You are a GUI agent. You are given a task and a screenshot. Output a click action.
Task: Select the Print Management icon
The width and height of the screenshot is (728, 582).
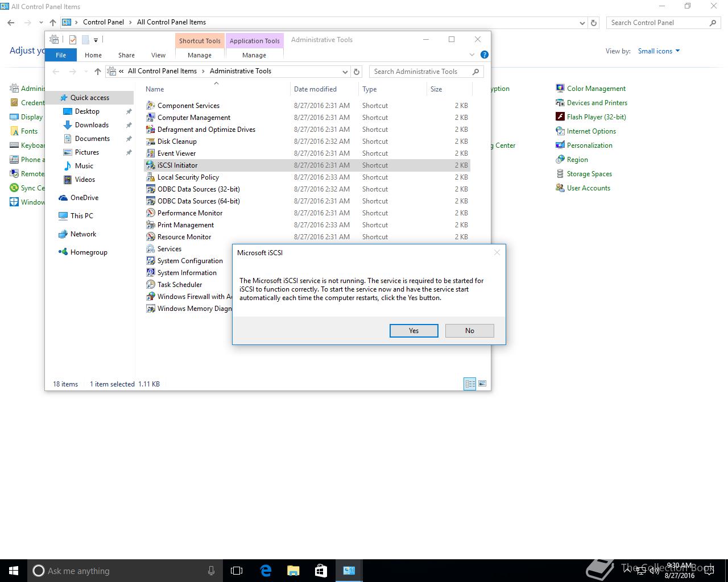151,225
